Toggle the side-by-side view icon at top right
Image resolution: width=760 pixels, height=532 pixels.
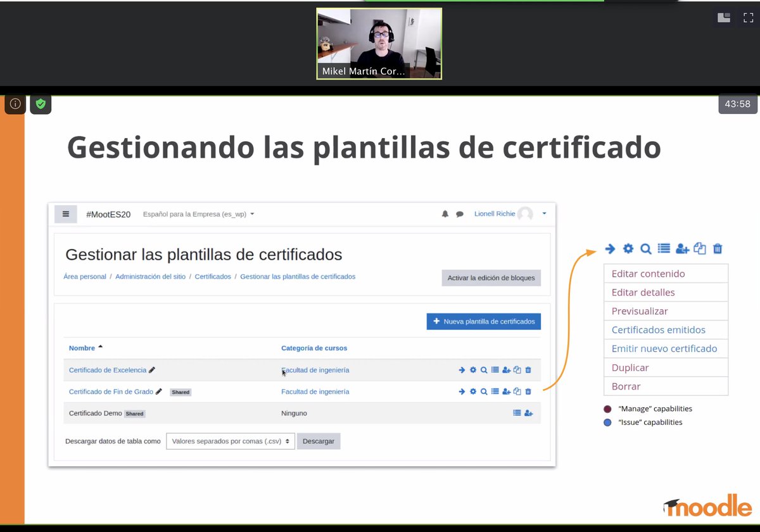pos(723,18)
